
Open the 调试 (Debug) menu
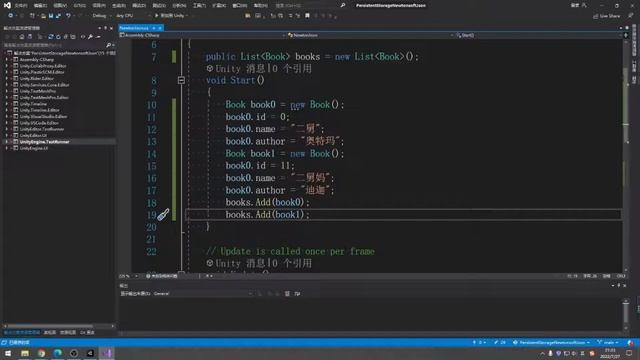(139, 5)
